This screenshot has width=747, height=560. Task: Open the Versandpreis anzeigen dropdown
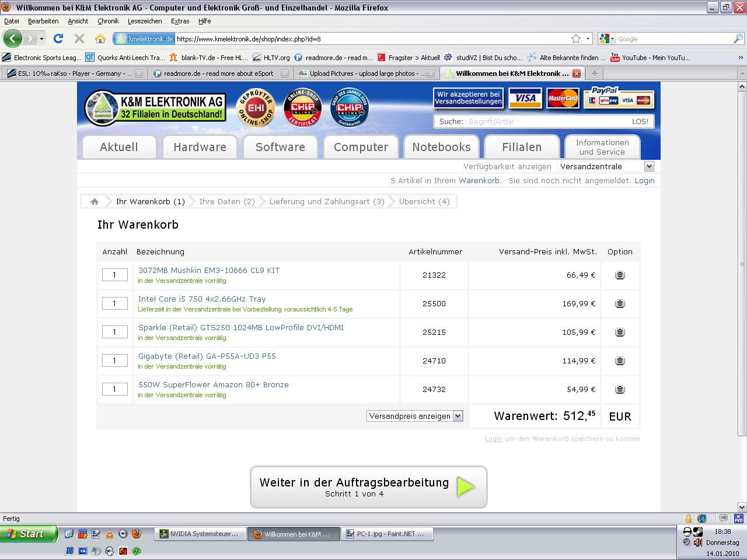click(x=415, y=416)
